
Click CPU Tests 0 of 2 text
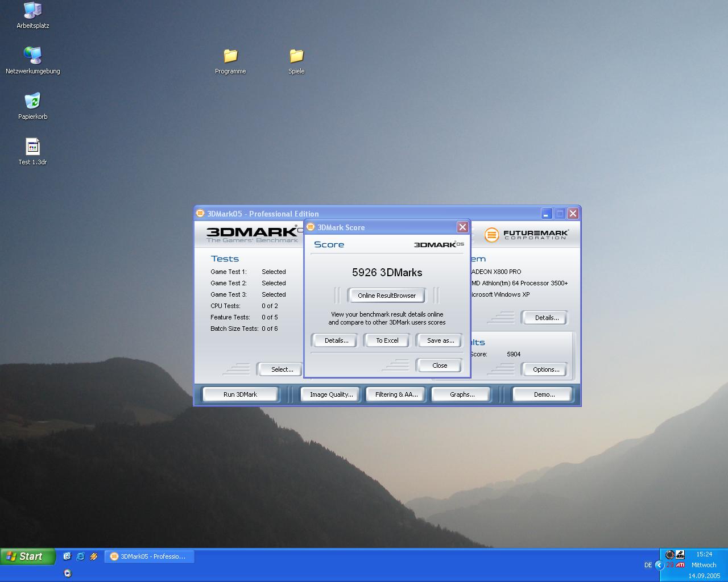(x=244, y=306)
